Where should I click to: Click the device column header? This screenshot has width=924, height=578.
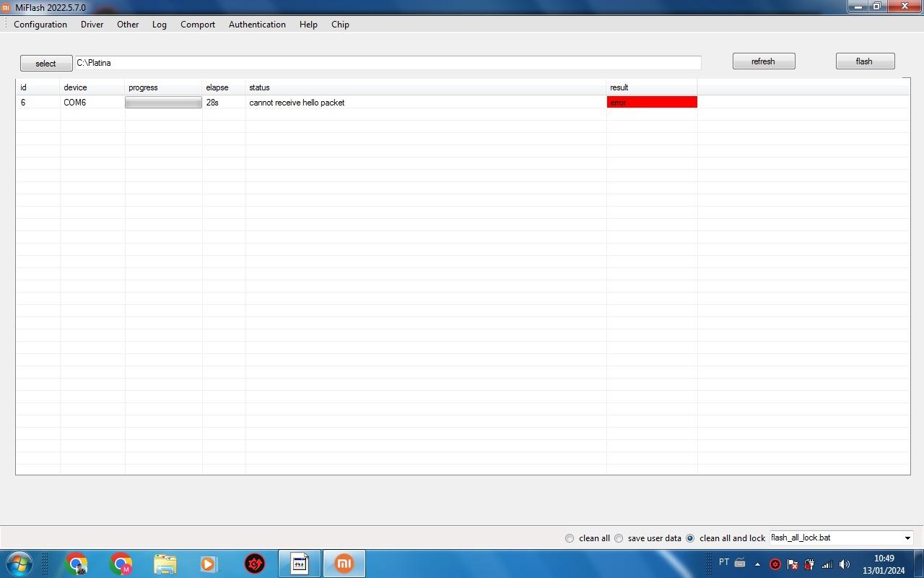click(92, 87)
